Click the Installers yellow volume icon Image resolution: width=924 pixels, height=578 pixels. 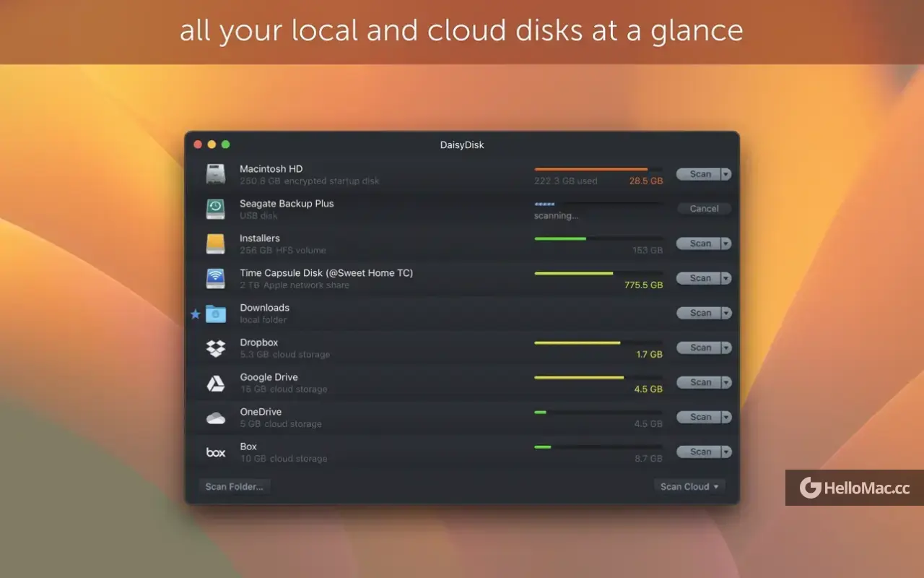(x=216, y=243)
